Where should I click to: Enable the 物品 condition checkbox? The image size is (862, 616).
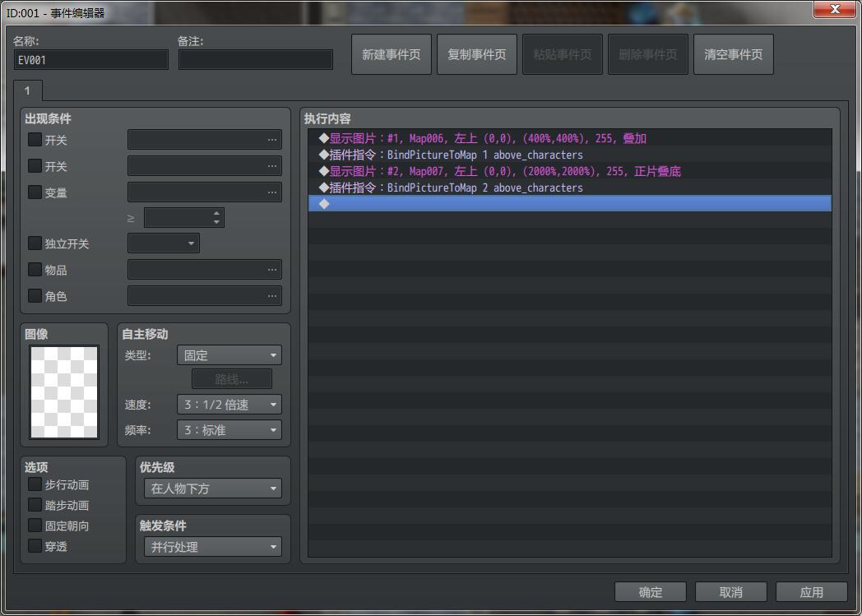tap(35, 269)
